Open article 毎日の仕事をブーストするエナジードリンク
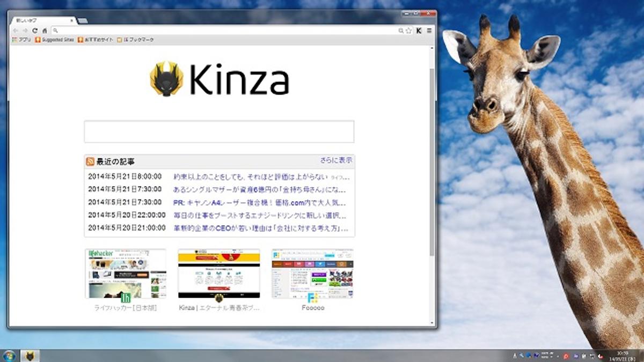The image size is (644, 362). [x=260, y=215]
